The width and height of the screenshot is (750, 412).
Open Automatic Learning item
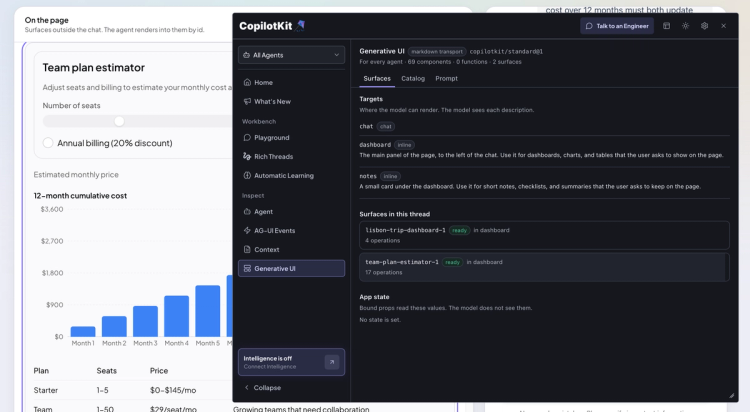tap(291, 176)
